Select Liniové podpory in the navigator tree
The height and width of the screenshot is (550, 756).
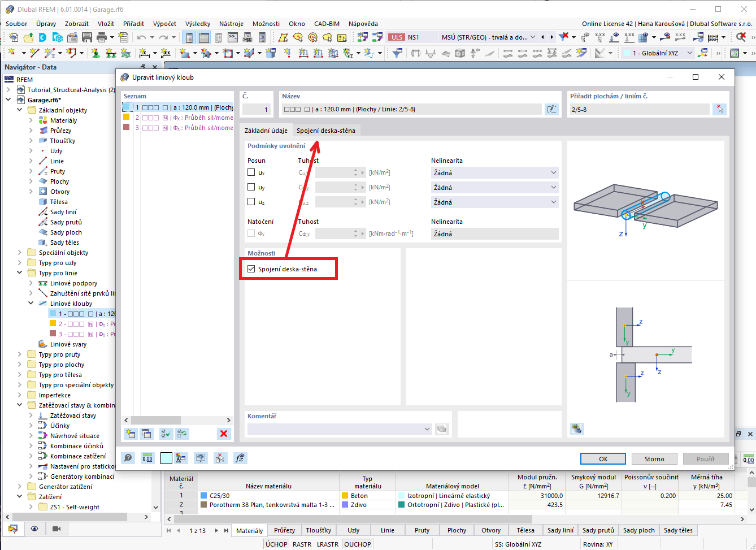(73, 283)
